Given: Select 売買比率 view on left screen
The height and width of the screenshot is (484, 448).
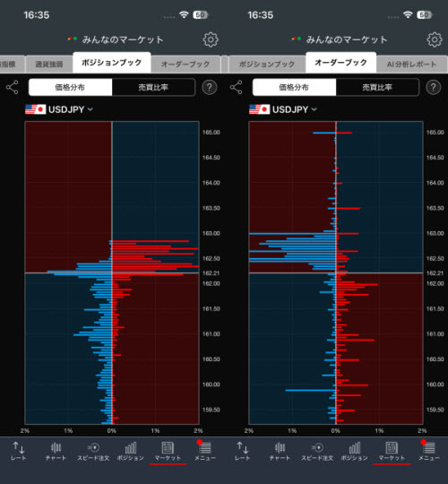Looking at the screenshot, I should [153, 87].
